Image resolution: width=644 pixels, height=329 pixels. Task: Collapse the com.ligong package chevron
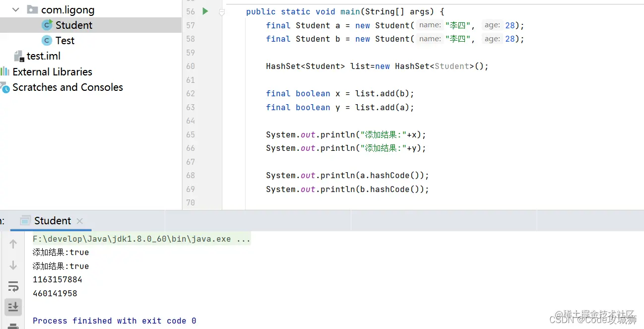16,9
